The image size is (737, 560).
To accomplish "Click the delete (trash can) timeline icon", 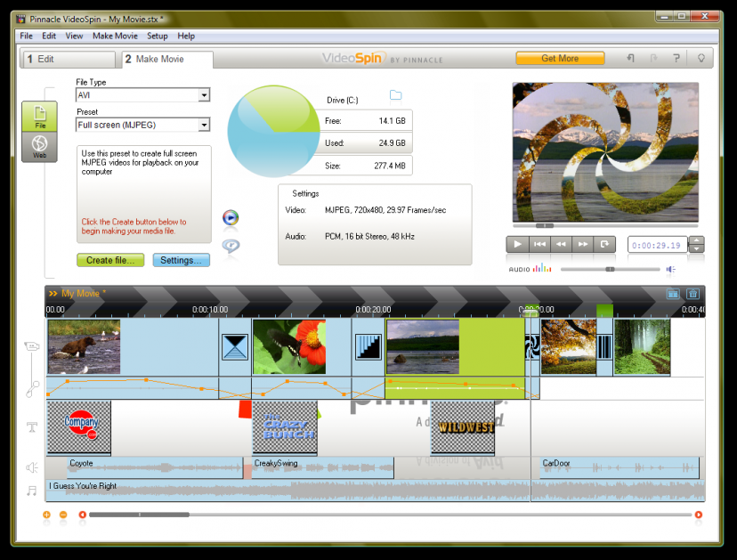I will coord(692,294).
